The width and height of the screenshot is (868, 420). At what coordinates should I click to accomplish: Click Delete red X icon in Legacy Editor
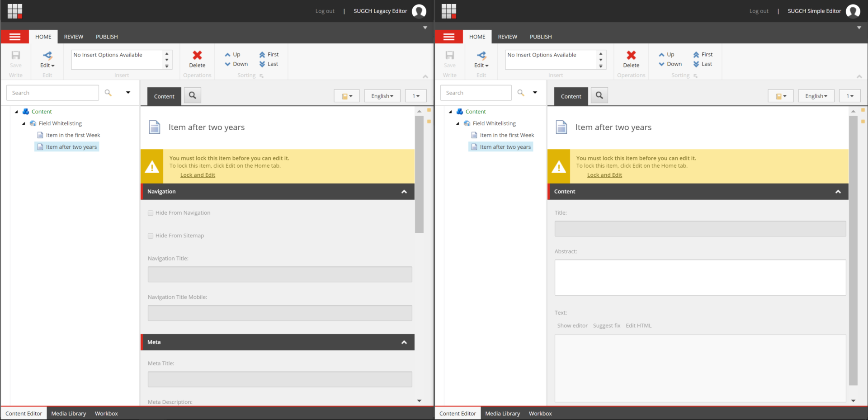tap(197, 55)
